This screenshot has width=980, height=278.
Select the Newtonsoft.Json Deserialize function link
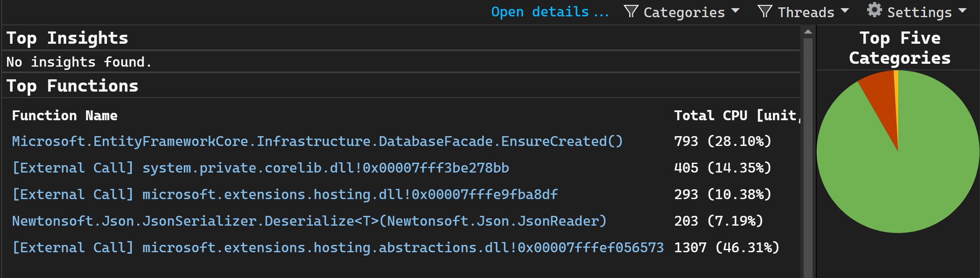[x=309, y=221]
